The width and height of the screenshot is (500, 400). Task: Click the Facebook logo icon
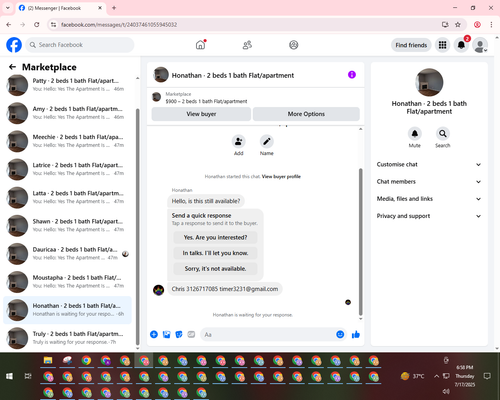(14, 45)
